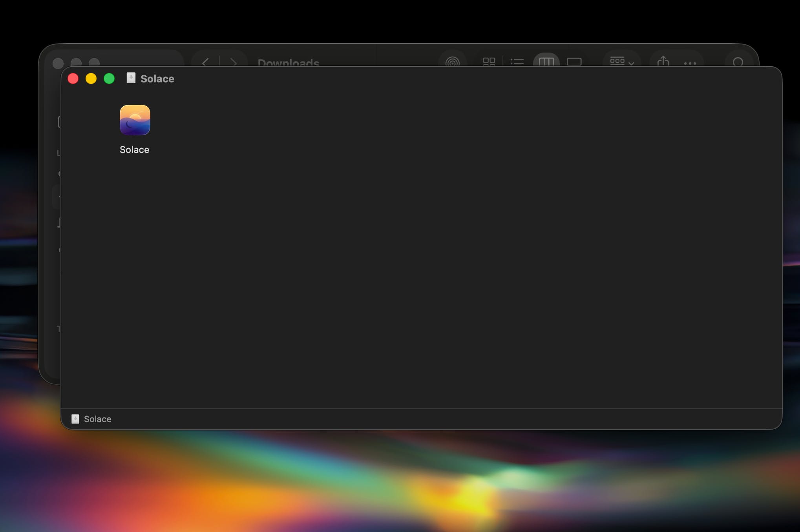Click the Share icon in Downloads toolbar
The height and width of the screenshot is (532, 800).
pyautogui.click(x=663, y=61)
